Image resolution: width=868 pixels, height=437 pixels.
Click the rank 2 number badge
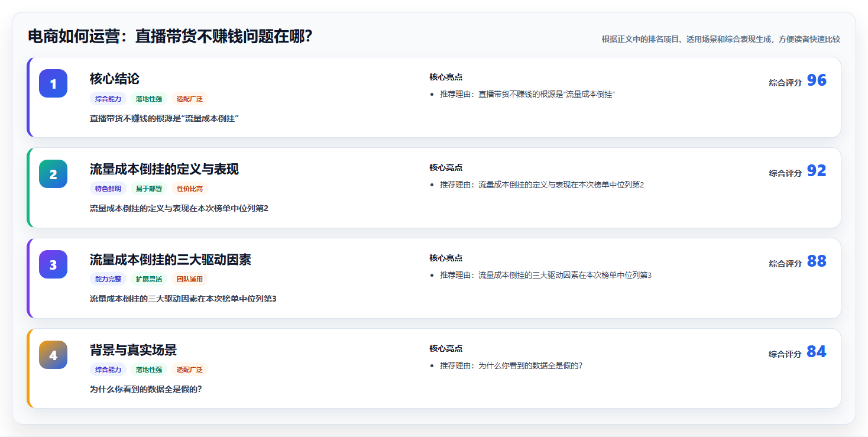coord(53,174)
